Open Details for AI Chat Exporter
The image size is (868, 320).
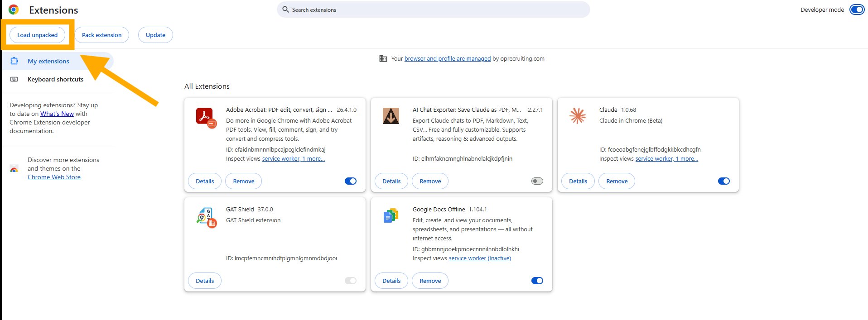391,181
